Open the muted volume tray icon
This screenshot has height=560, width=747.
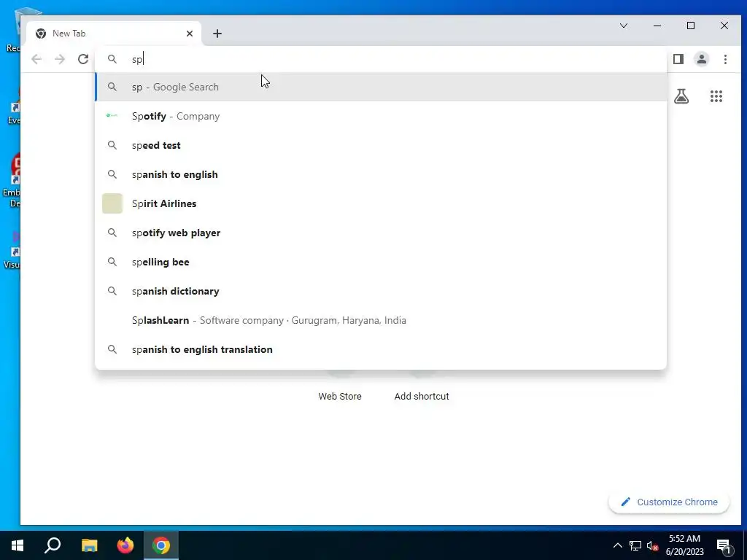(652, 545)
